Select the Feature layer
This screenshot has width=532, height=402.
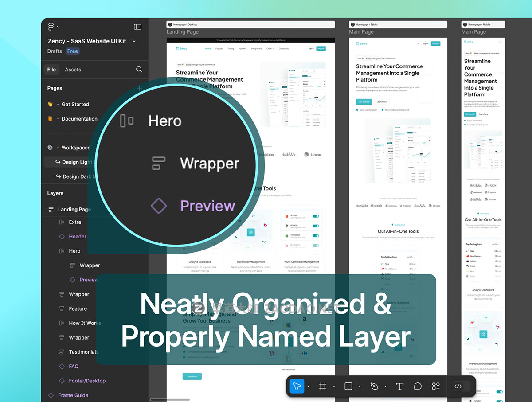pos(78,309)
